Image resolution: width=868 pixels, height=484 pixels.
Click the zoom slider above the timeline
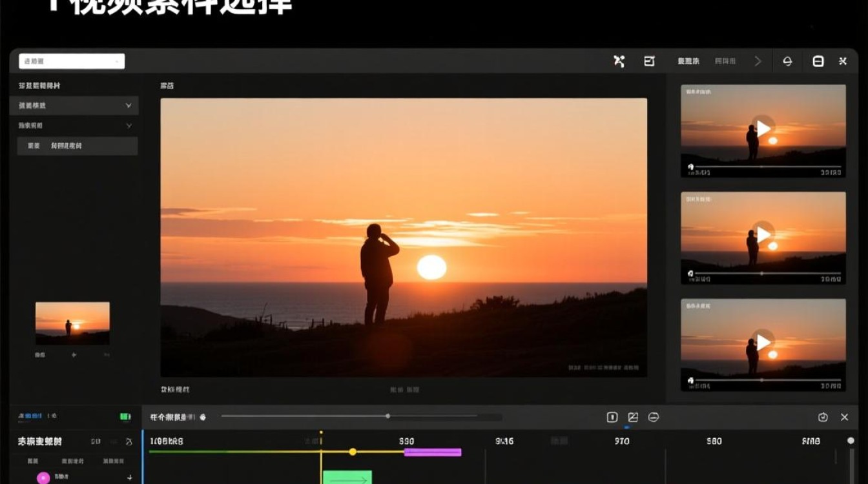pyautogui.click(x=362, y=416)
